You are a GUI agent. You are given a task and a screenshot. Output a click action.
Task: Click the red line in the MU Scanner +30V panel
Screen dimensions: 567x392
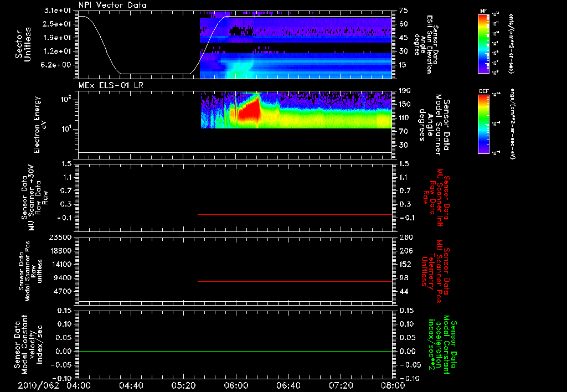tap(295, 214)
